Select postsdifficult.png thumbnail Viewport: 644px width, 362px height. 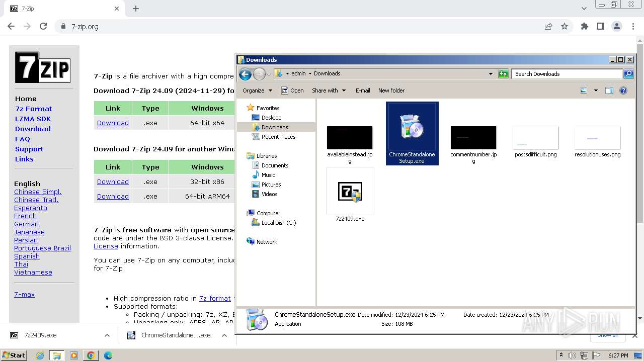tap(535, 137)
